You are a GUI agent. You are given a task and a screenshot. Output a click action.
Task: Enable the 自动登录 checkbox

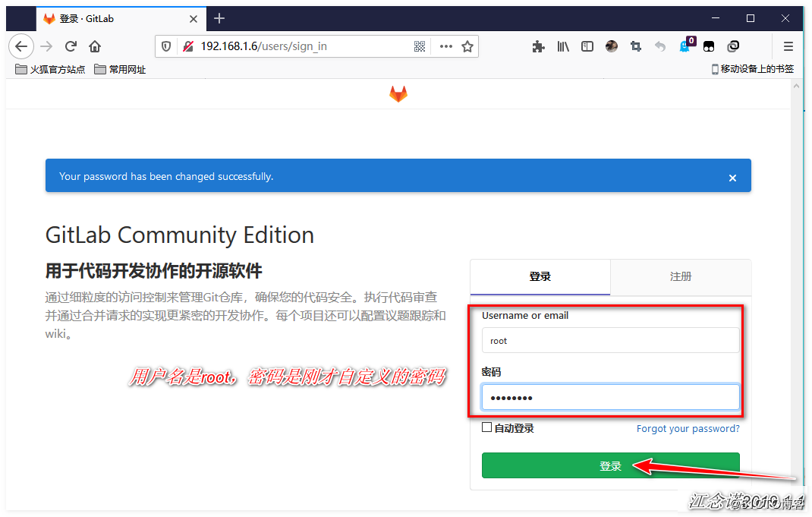click(486, 427)
